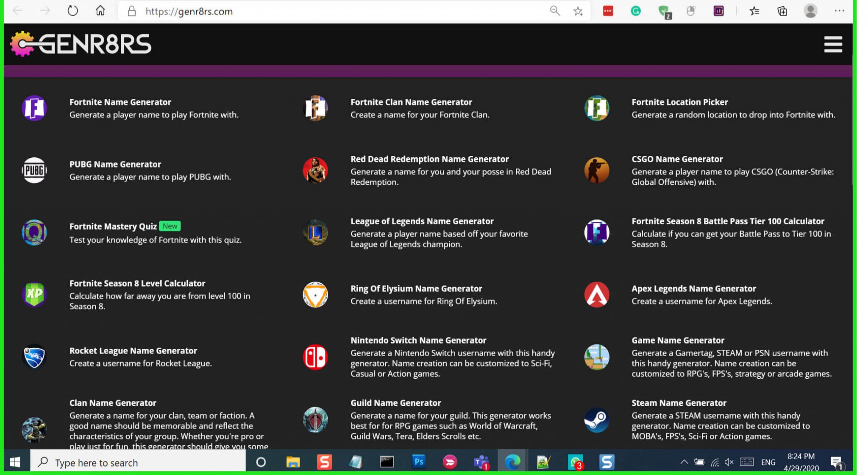The height and width of the screenshot is (475, 868).
Task: Click the Grammarly extension icon
Action: (635, 11)
